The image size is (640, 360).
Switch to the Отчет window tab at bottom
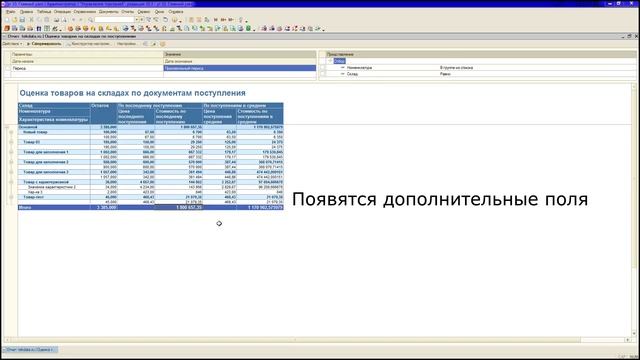coord(30,350)
